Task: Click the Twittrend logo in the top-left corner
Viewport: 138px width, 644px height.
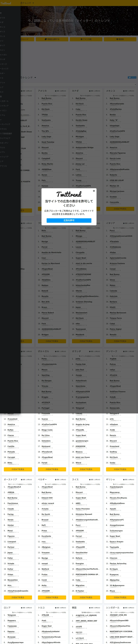Action: click(x=6, y=3)
